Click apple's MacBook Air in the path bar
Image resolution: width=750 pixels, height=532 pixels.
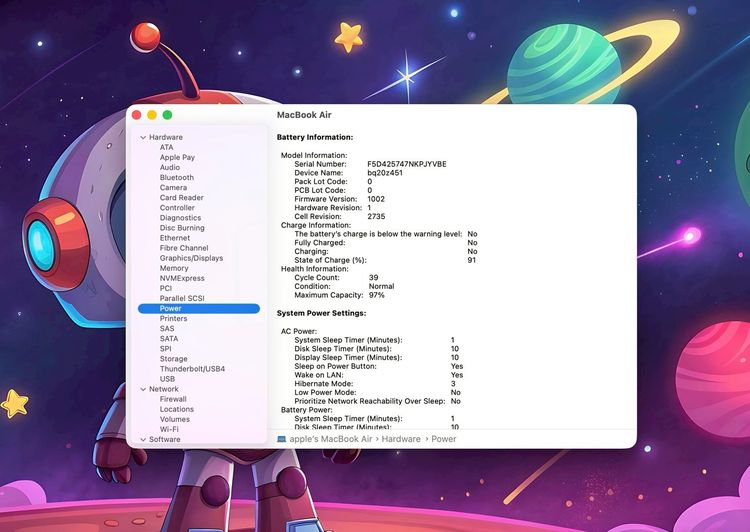click(x=330, y=439)
